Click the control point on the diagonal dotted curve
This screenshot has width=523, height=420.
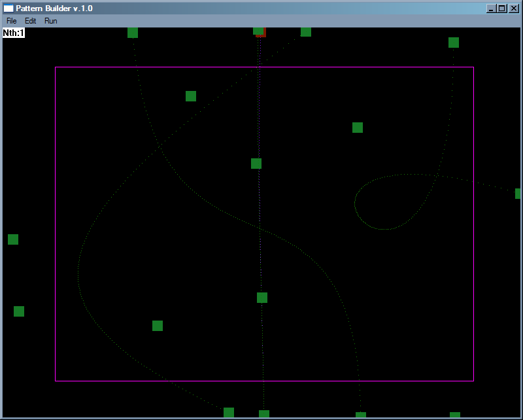305,31
